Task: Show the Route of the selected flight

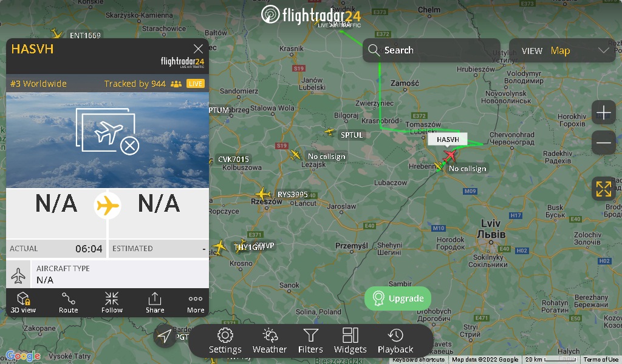Action: [68, 303]
